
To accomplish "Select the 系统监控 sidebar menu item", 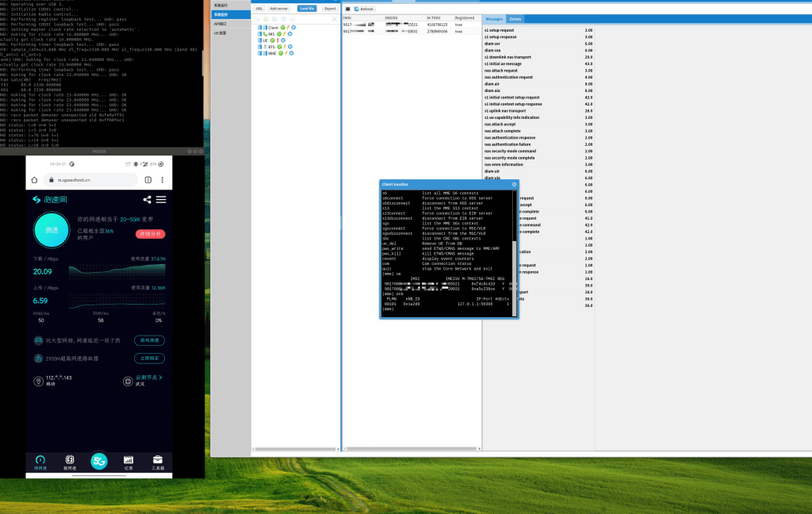I will (221, 14).
